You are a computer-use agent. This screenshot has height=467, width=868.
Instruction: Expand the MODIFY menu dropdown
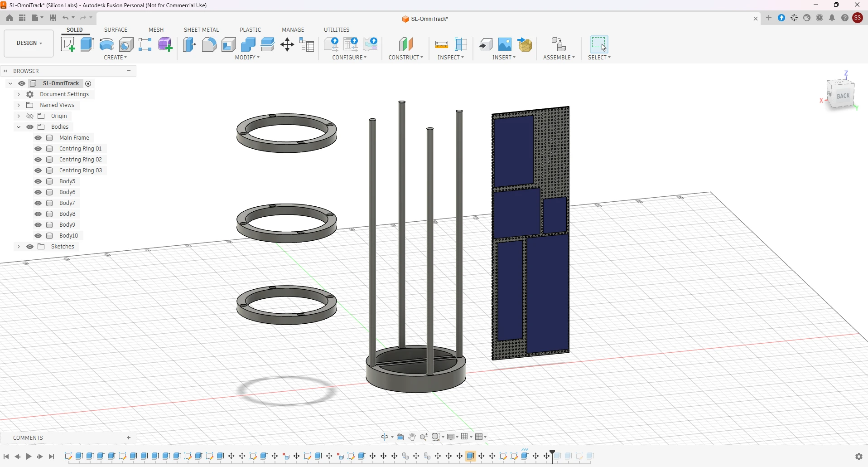[247, 58]
